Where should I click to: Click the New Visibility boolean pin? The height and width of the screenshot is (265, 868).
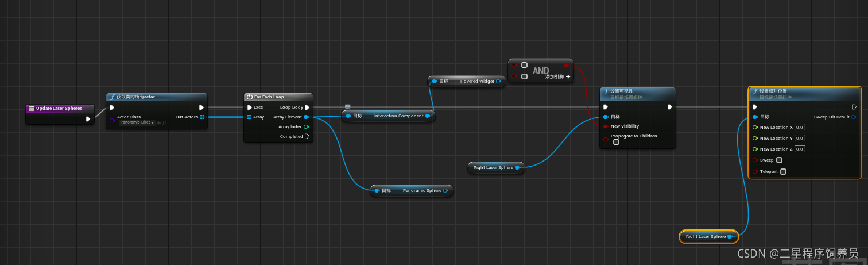605,126
